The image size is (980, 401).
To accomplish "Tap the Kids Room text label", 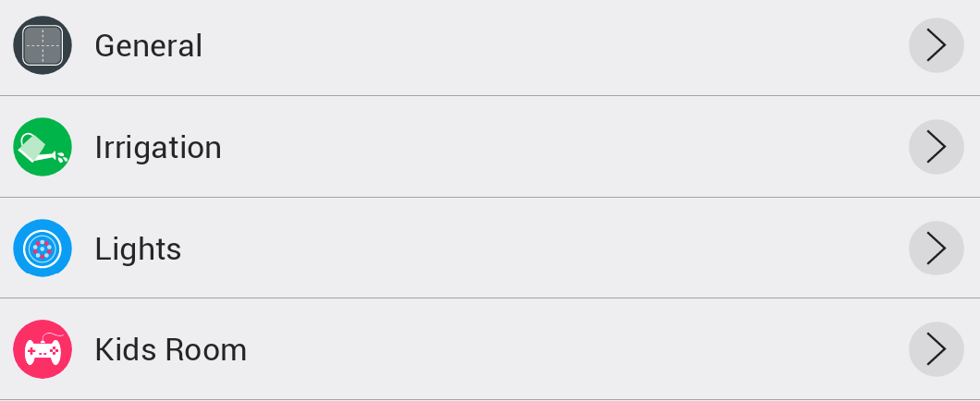I will point(171,349).
